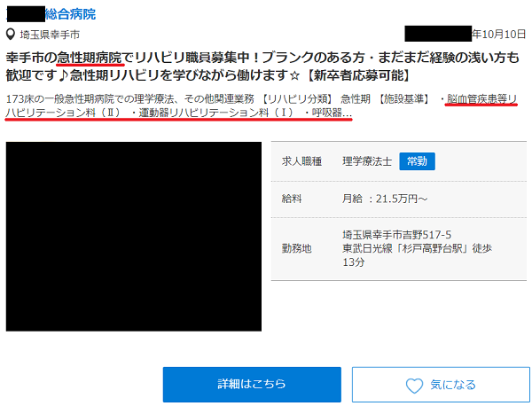Image resolution: width=532 pixels, height=406 pixels.
Task: Select the 埼玉県幸手市 location text
Action: [50, 35]
